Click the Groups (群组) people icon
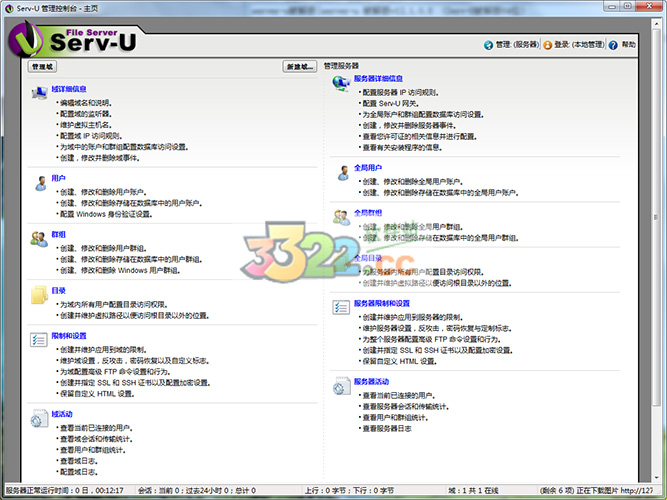The image size is (667, 500). point(39,239)
